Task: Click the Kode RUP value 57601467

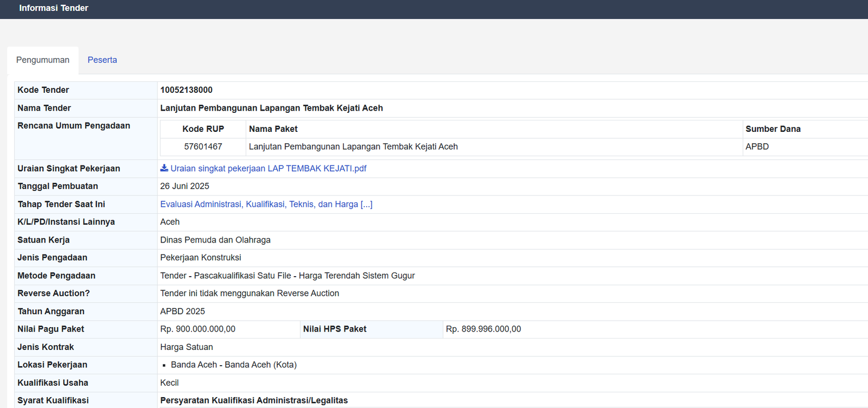Action: pos(203,147)
